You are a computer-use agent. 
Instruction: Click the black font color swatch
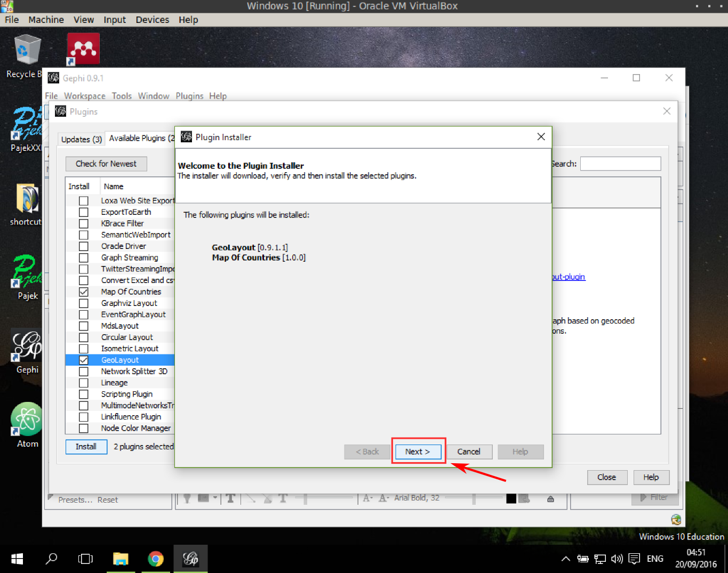(x=511, y=498)
